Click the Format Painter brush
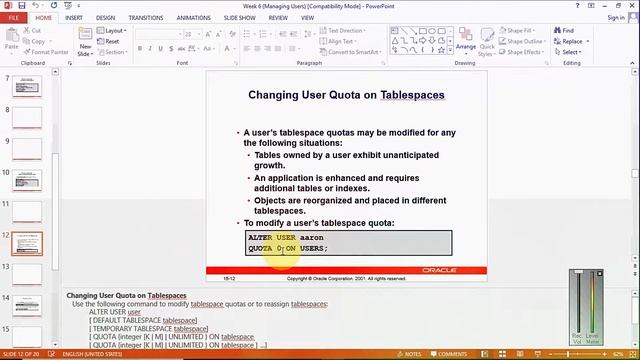This screenshot has width=640, height=360. [x=46, y=52]
